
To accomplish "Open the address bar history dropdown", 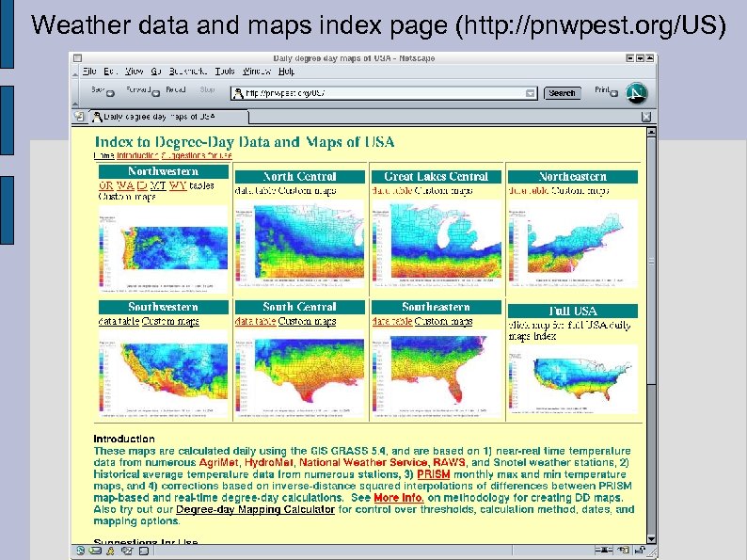I will coord(531,93).
